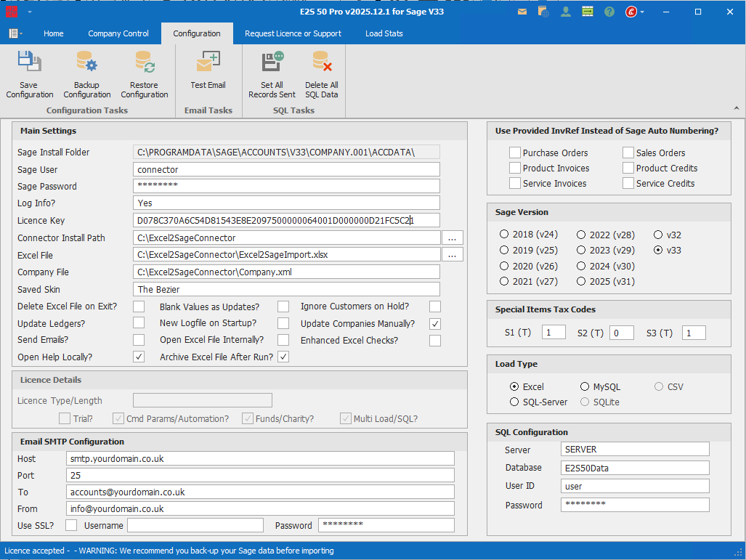Open the green help question mark icon
Image resolution: width=746 pixels, height=560 pixels.
pyautogui.click(x=609, y=12)
